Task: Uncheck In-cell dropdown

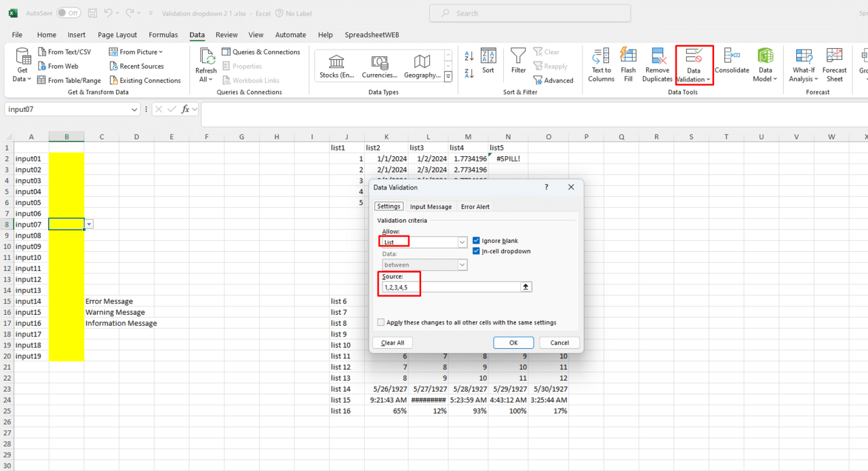Action: [x=476, y=251]
